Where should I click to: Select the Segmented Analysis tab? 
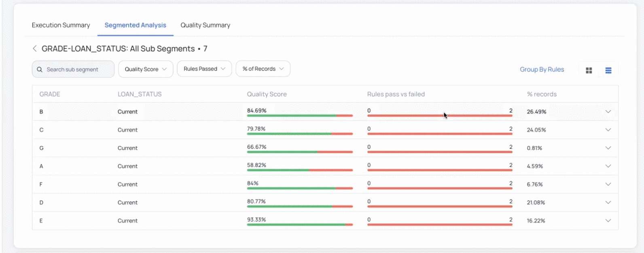click(x=135, y=25)
